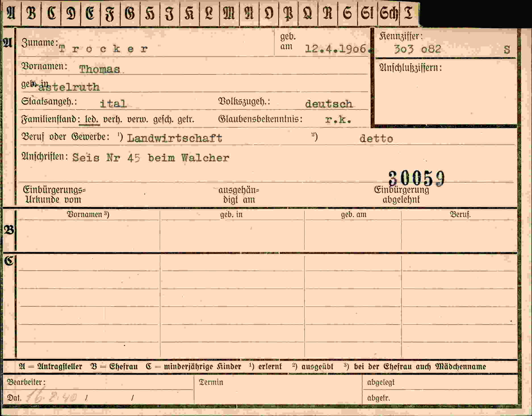Click the "Einbürgerung abgelehnt" label
Viewport: 532px width, 416px height.
[x=402, y=195]
